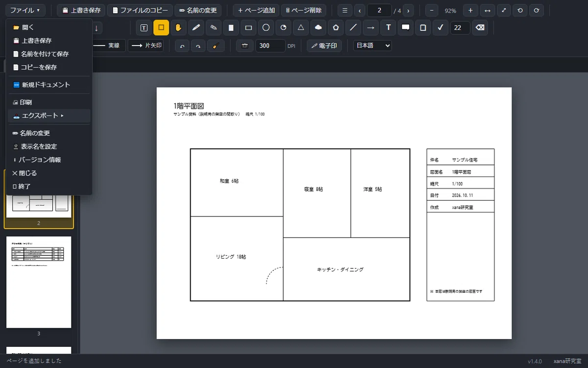Click the ファイルのコピー toolbar button
588x368 pixels.
point(140,10)
